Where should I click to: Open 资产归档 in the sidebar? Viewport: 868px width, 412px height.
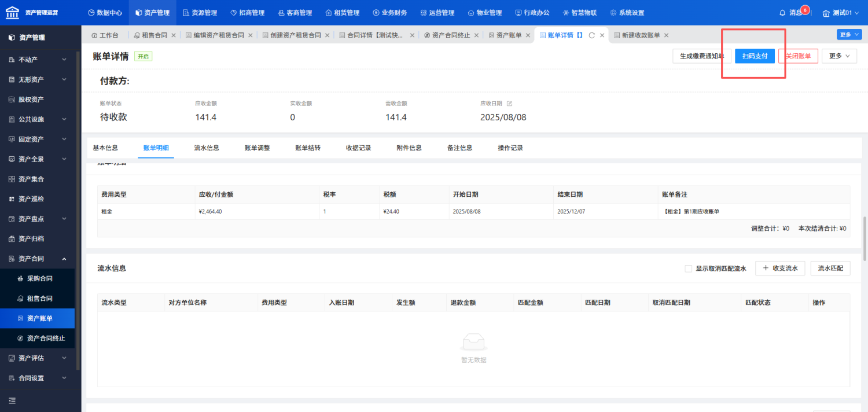(x=38, y=238)
